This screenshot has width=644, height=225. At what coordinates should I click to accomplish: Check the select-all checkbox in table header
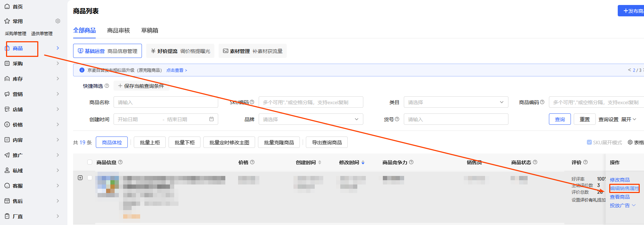(x=90, y=162)
